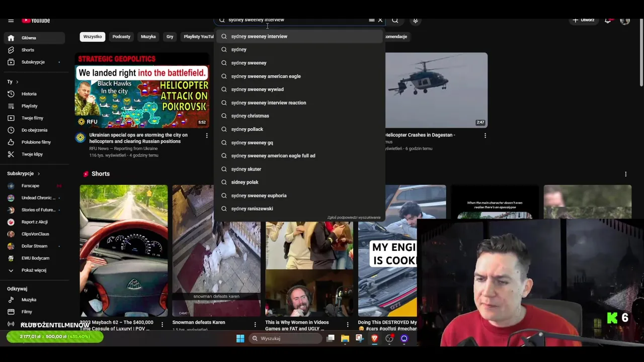Image resolution: width=644 pixels, height=362 pixels.
Task: Choose suggestion sydney sweeney wywiad
Action: click(x=300, y=89)
